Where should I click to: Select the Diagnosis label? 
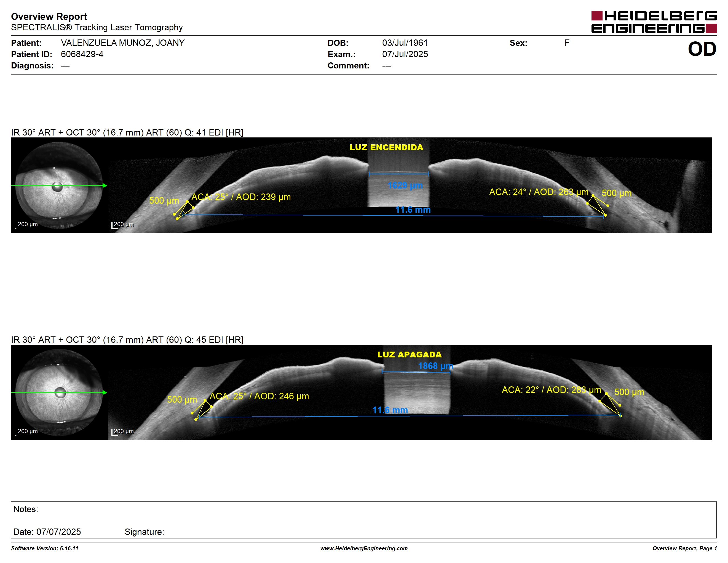[32, 65]
